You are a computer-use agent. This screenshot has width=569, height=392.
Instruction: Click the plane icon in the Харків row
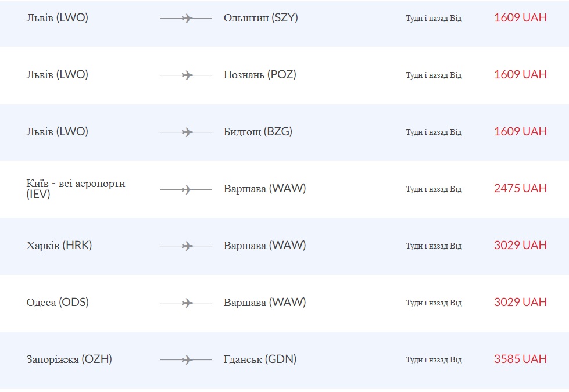point(186,246)
